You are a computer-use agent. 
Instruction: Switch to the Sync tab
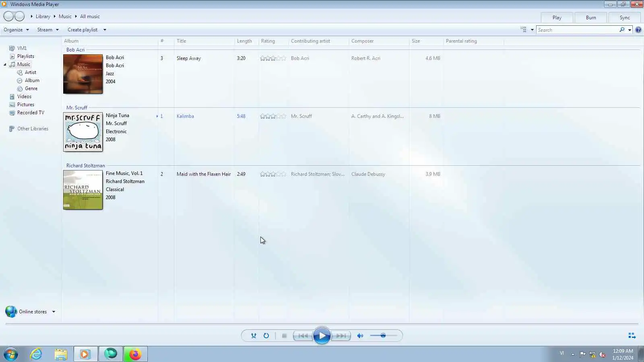pyautogui.click(x=625, y=17)
